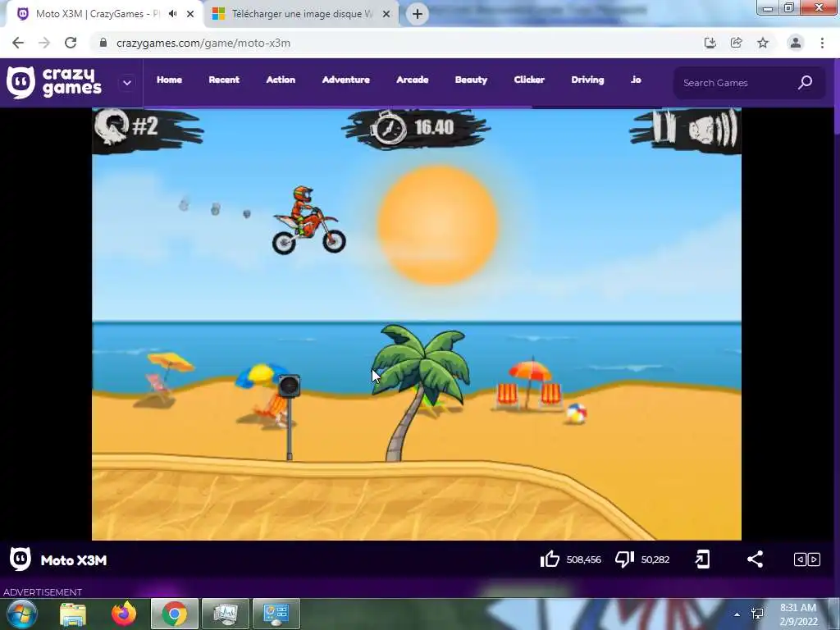Pause the Moto X3M game
840x630 pixels.
(663, 127)
